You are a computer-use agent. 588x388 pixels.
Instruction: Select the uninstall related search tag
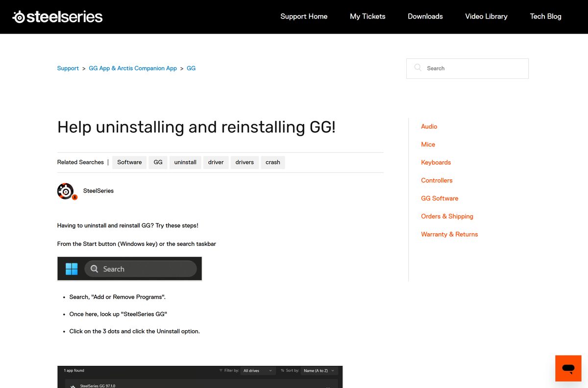pyautogui.click(x=185, y=162)
